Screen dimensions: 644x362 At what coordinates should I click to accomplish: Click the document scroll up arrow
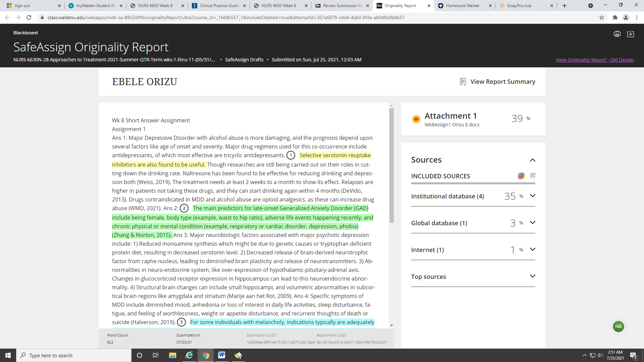(x=391, y=106)
